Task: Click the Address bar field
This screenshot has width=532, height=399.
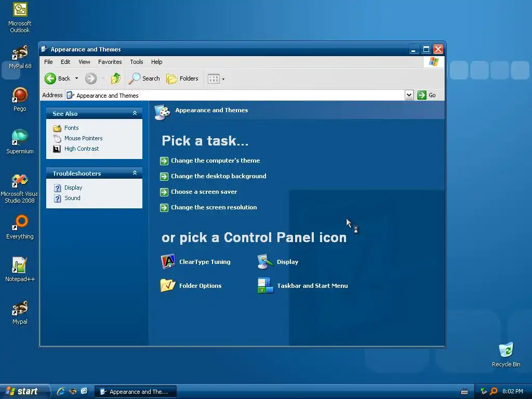Action: (x=235, y=95)
